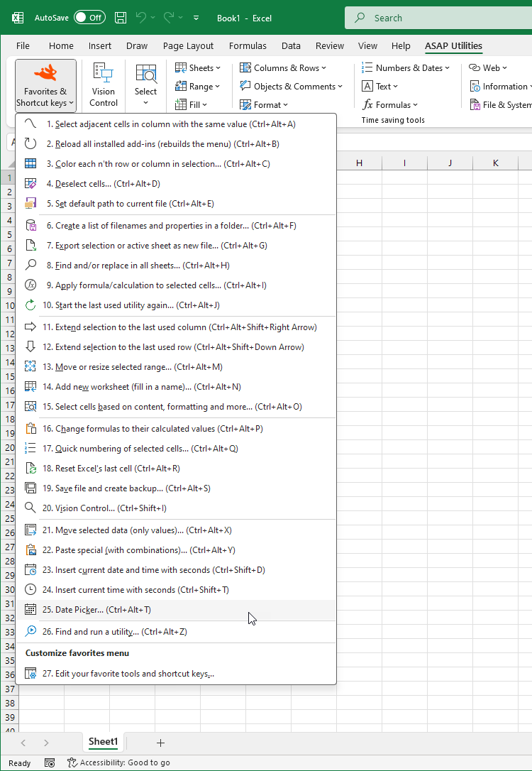Open the Numbers & Dates dropdown
Screen dimensions: 532x771
click(406, 68)
